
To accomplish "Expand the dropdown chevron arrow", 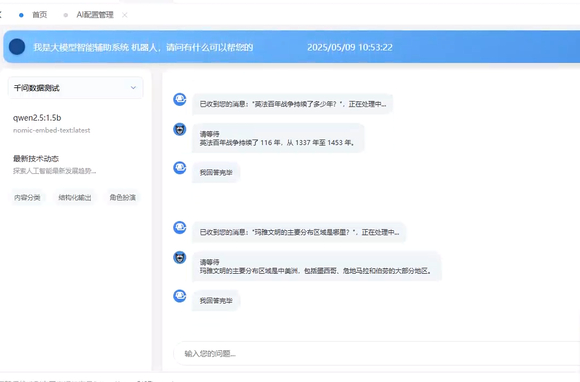I will 133,88.
